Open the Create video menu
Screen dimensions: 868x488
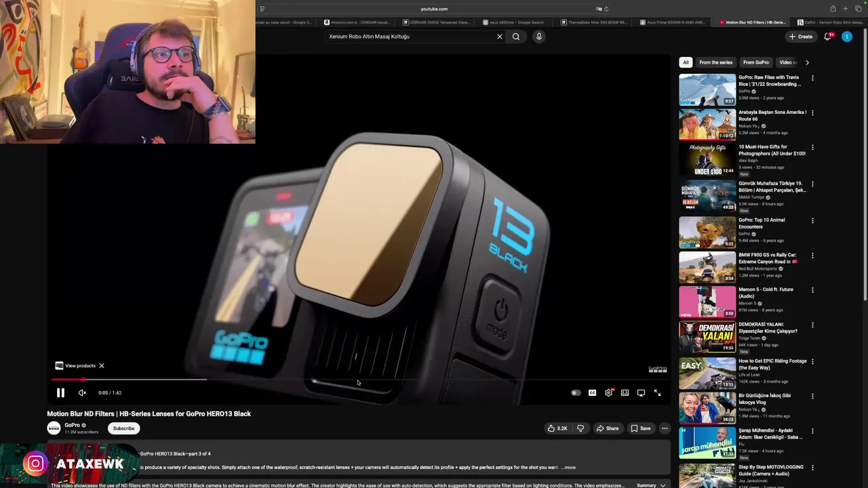tap(801, 37)
